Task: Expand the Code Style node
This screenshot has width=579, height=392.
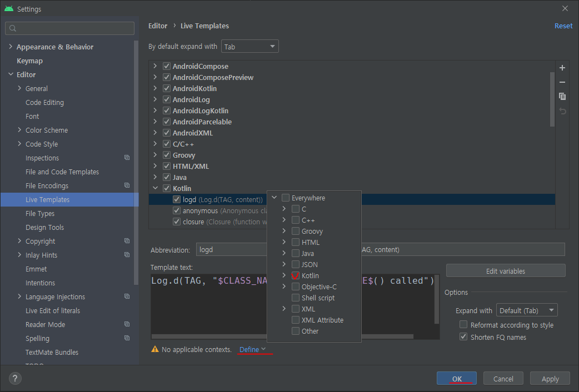Action: tap(19, 144)
